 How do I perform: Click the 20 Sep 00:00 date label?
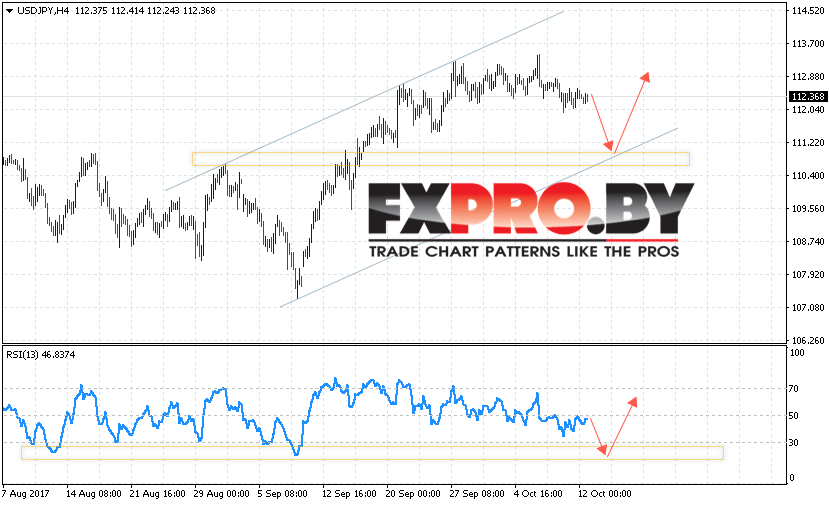(413, 494)
